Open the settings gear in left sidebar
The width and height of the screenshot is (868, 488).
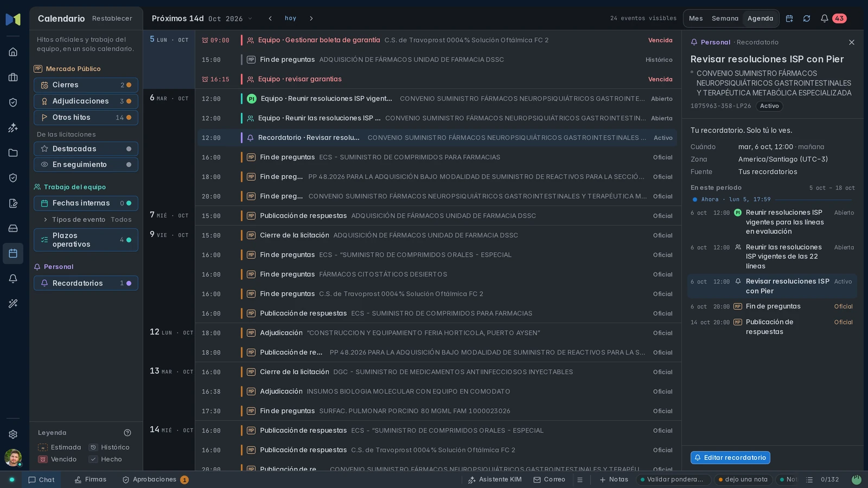point(13,434)
